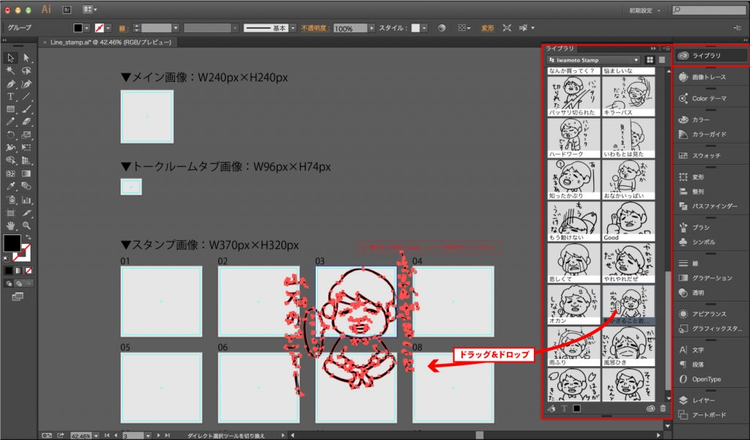750x440 pixels.
Task: Set color mode to solid Color
Action: 9,271
